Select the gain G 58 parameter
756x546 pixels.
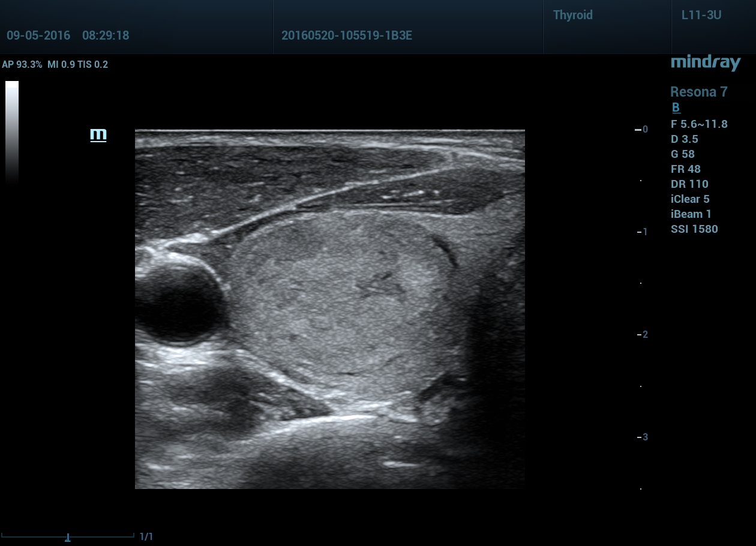point(683,154)
